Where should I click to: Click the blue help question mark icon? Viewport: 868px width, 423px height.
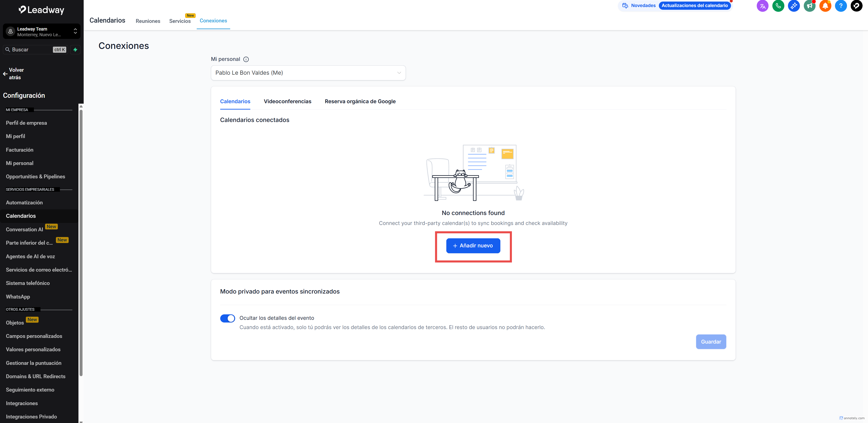pyautogui.click(x=841, y=6)
